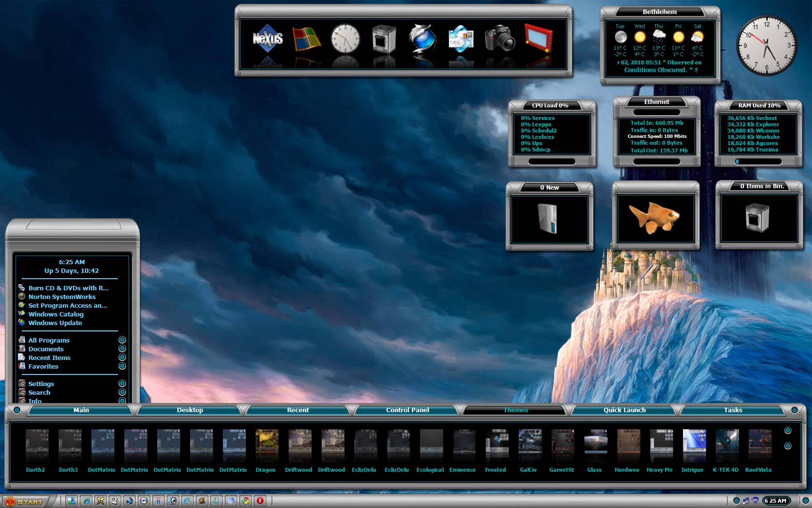
Task: Click the Thu snow weather icon
Action: pyautogui.click(x=659, y=36)
